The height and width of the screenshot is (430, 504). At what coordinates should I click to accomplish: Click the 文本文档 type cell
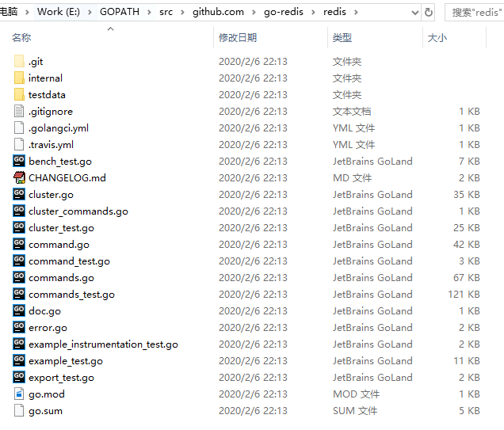point(352,111)
